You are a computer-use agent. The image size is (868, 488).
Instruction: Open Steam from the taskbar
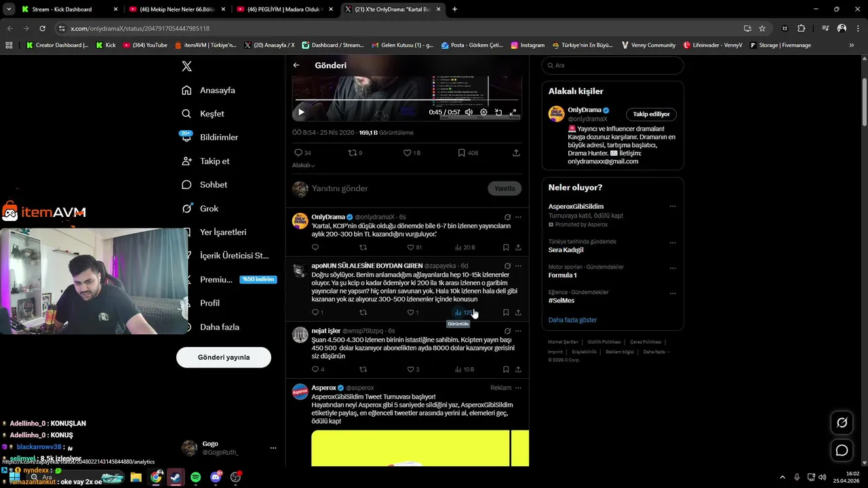tap(176, 477)
